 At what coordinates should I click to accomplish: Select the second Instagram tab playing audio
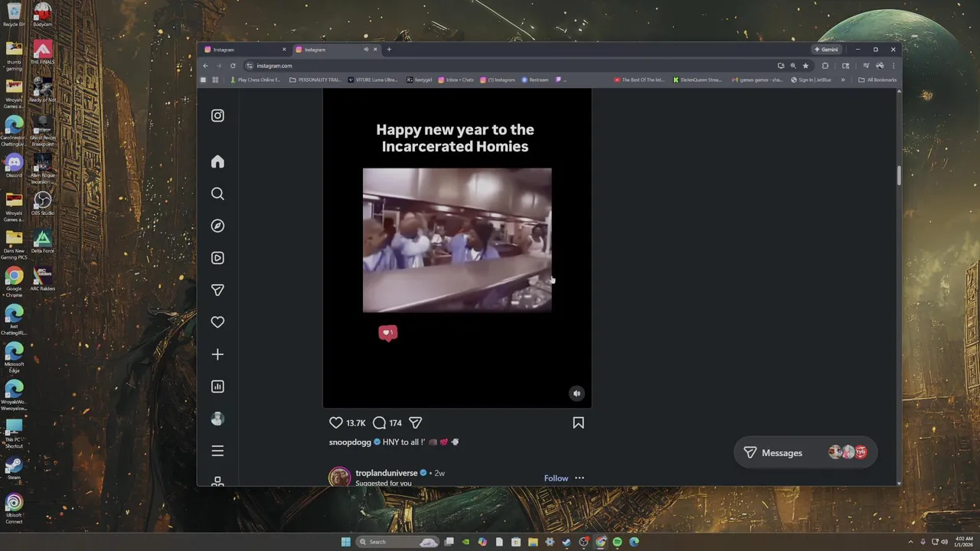329,50
